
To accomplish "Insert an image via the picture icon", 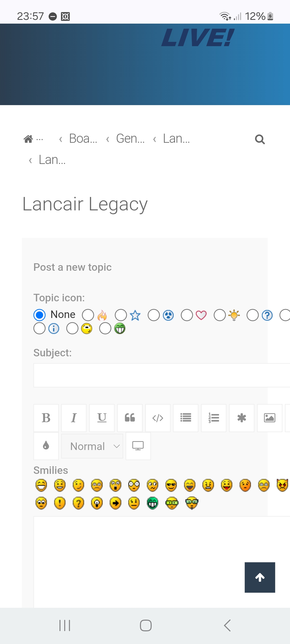I will click(270, 418).
